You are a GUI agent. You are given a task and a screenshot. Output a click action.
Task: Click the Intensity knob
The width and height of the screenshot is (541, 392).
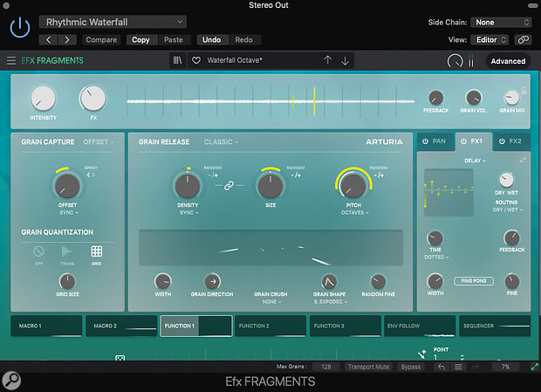coord(43,99)
